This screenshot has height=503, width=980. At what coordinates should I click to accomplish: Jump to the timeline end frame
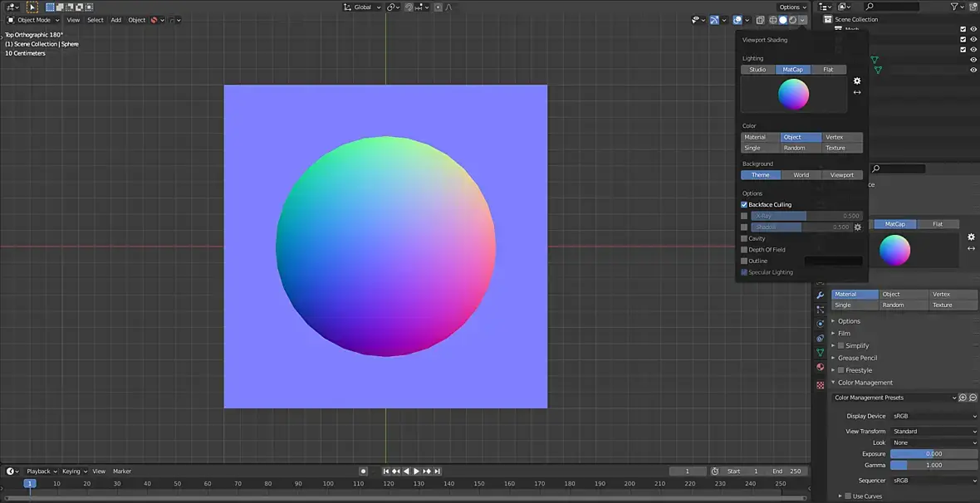point(437,471)
